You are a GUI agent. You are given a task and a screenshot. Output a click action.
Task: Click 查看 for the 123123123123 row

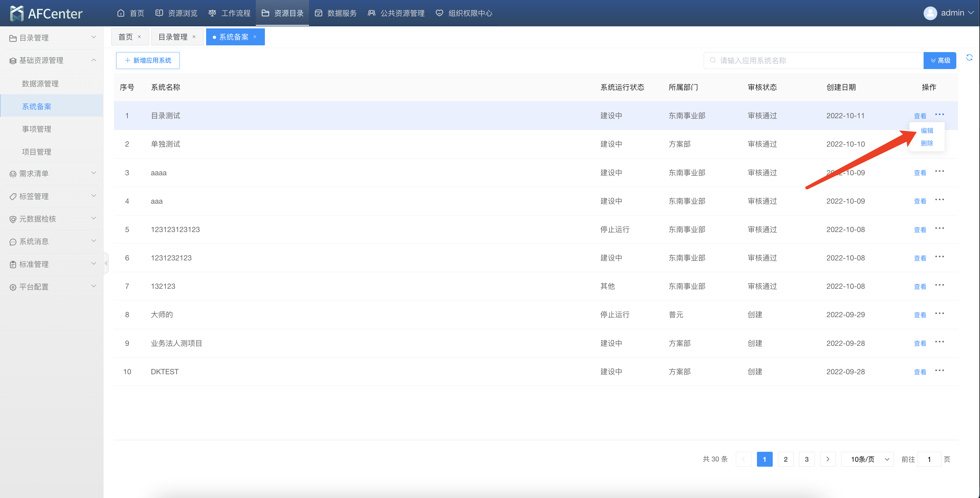(x=920, y=230)
